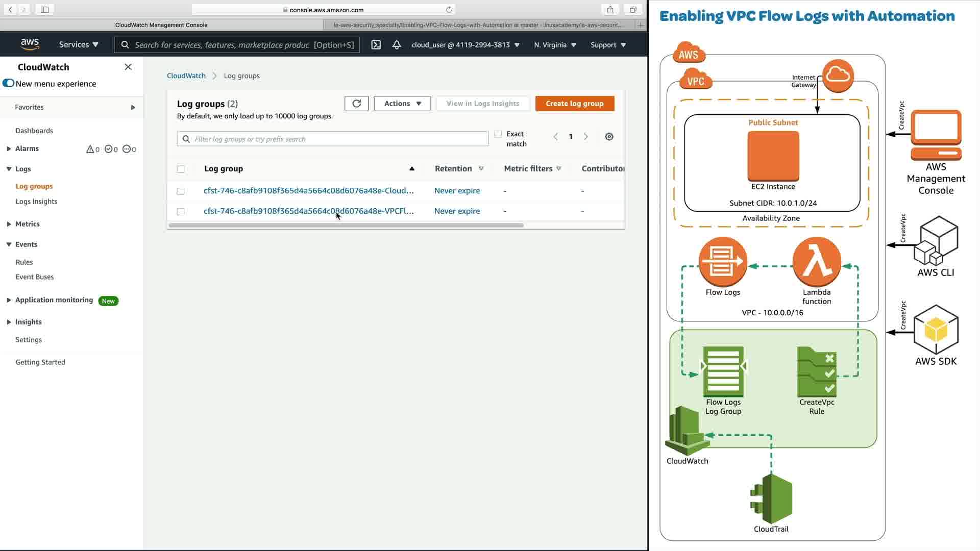Select all log groups header checkbox
Image resolution: width=980 pixels, height=551 pixels.
181,169
